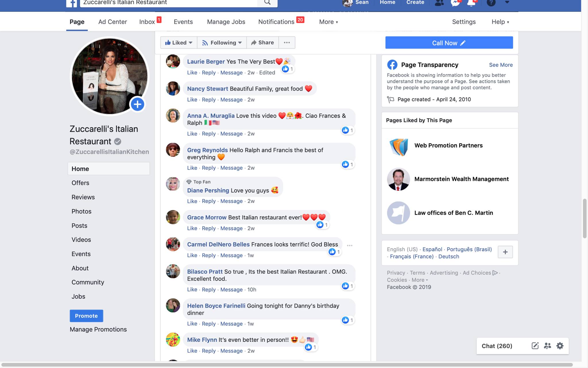This screenshot has height=368, width=588.
Task: Open page Settings
Action: (x=464, y=22)
